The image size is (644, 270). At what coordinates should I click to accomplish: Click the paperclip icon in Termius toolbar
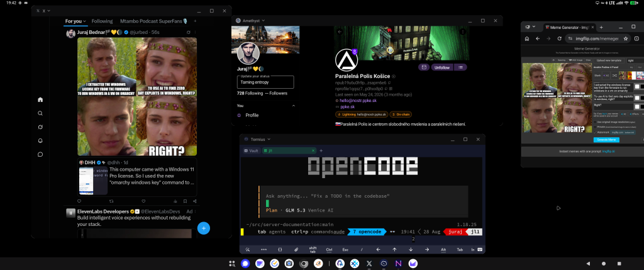point(296,249)
